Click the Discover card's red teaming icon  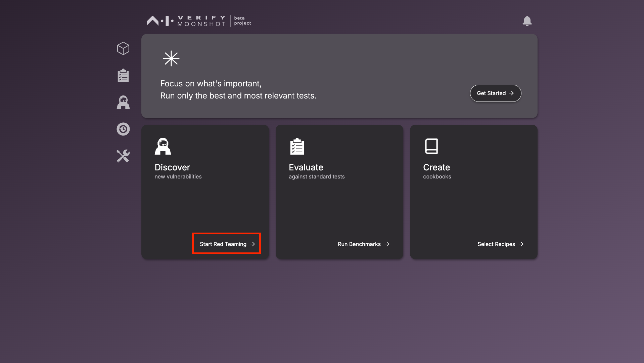(x=163, y=146)
